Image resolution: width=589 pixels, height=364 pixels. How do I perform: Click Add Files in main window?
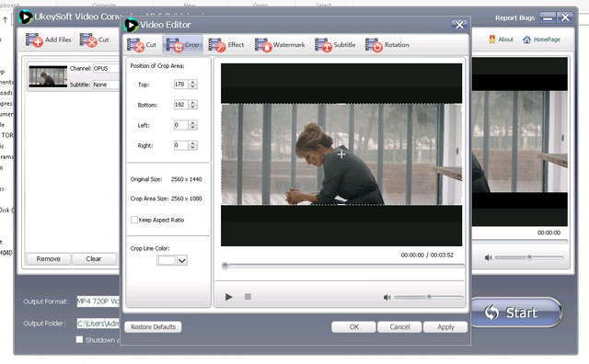(49, 40)
